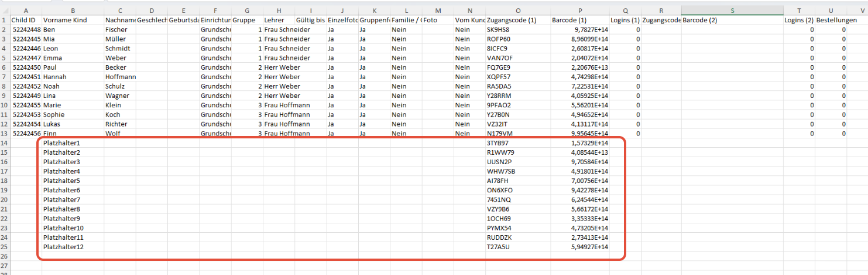Select column S header
The width and height of the screenshot is (868, 275).
pos(732,11)
